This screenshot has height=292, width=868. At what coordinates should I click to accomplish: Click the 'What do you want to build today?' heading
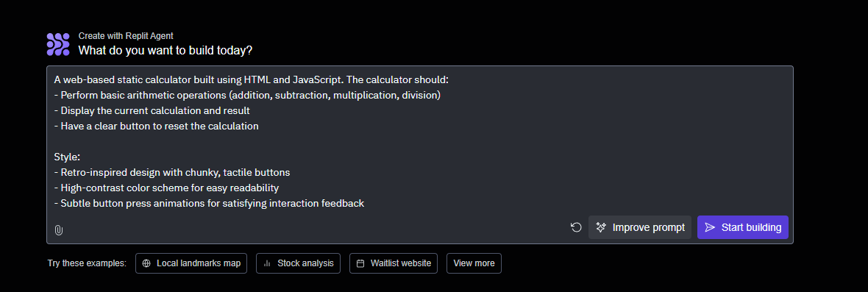(x=166, y=50)
